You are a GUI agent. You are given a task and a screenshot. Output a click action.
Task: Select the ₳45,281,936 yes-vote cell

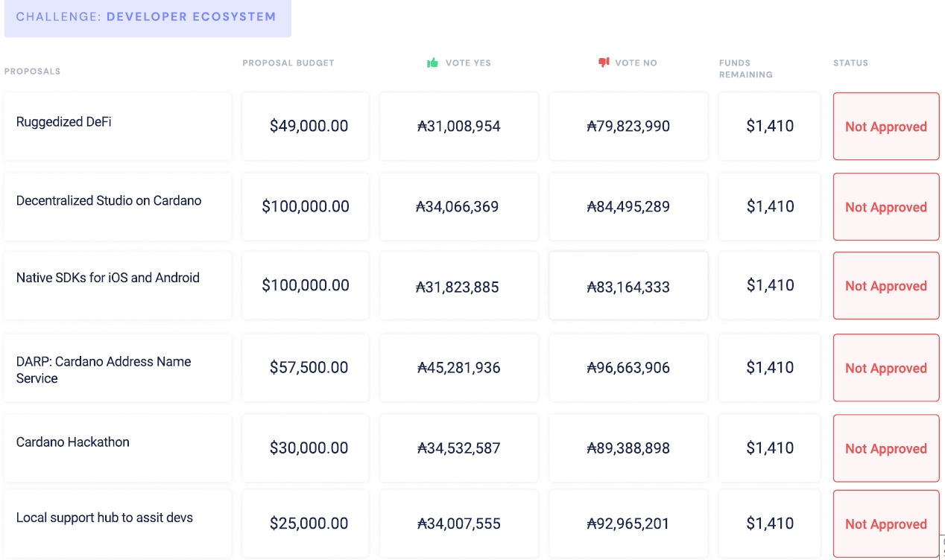(x=459, y=368)
